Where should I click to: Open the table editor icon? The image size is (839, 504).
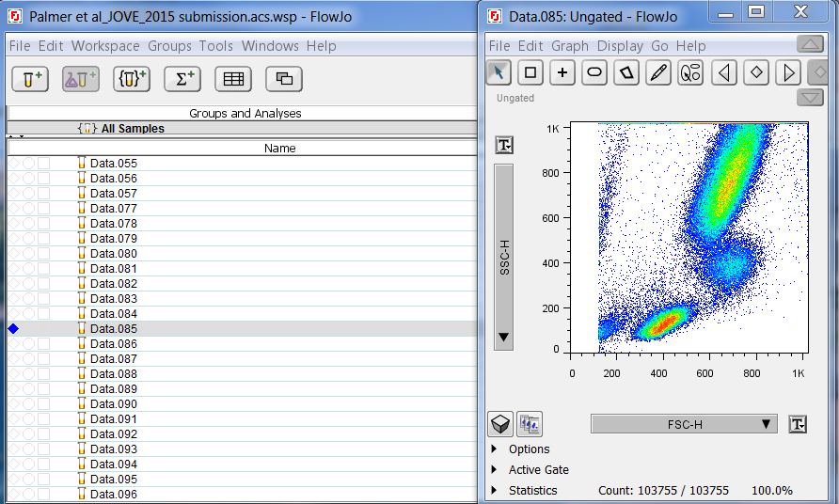tap(232, 80)
